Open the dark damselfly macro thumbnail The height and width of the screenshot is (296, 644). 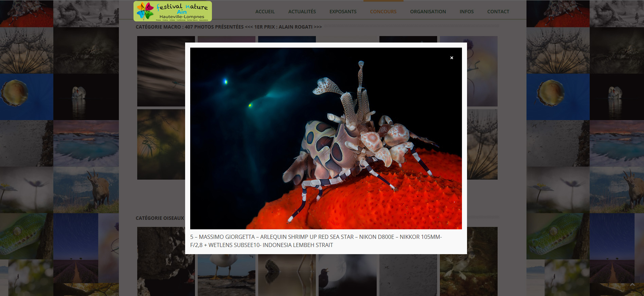(161, 71)
